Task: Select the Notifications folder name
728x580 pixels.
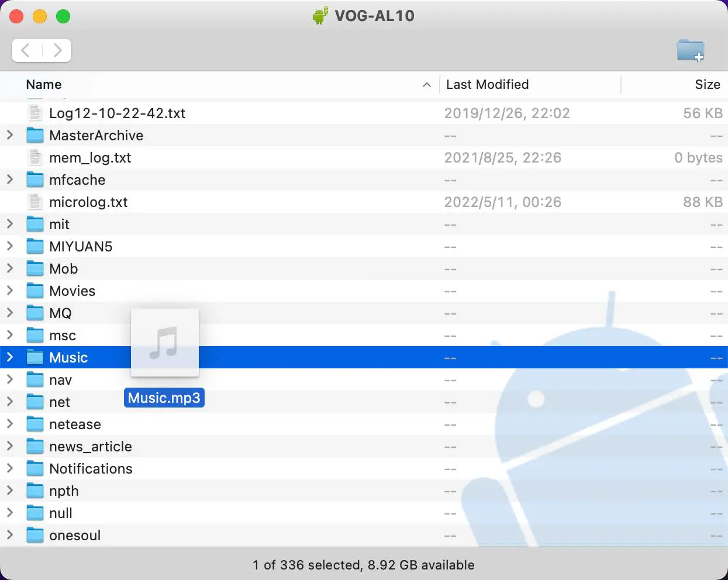Action: [91, 469]
